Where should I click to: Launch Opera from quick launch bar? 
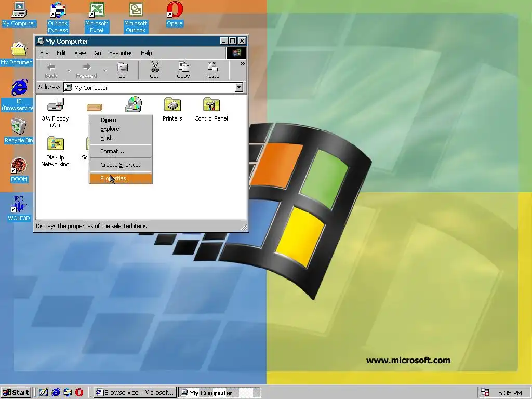pyautogui.click(x=79, y=393)
